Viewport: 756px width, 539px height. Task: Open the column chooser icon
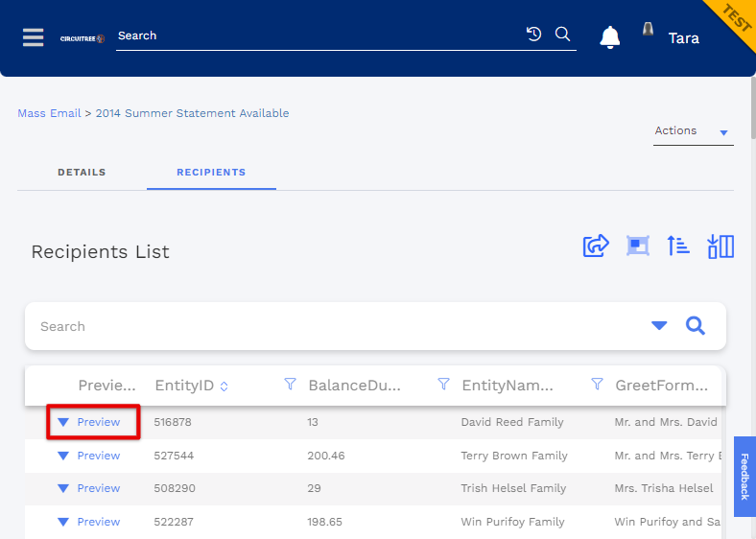click(721, 246)
